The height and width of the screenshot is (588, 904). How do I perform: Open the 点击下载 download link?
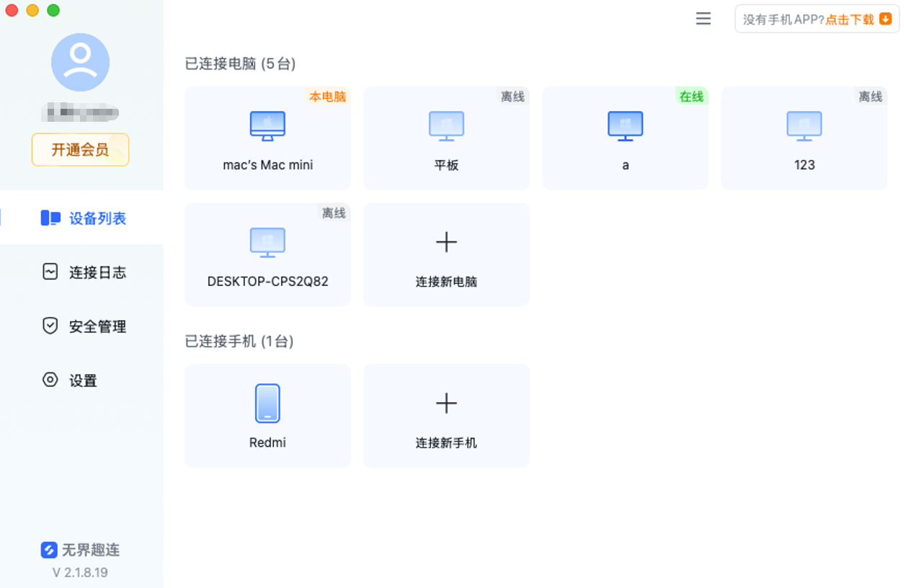851,19
